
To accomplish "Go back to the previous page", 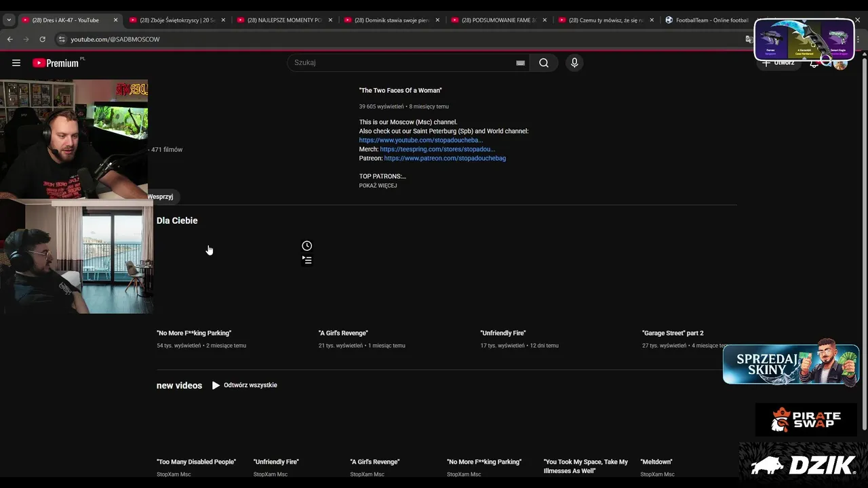I will (10, 39).
